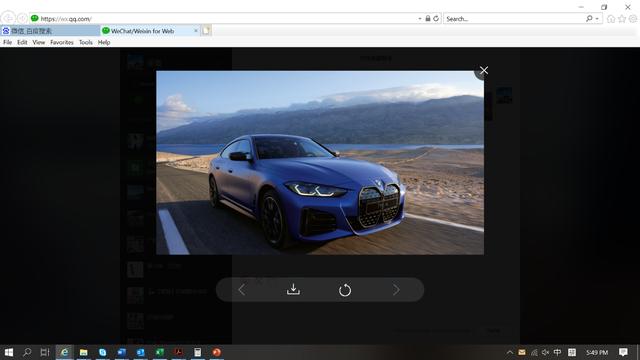Toggle Chinese input method indicator
This screenshot has width=640, height=360.
pos(557,352)
